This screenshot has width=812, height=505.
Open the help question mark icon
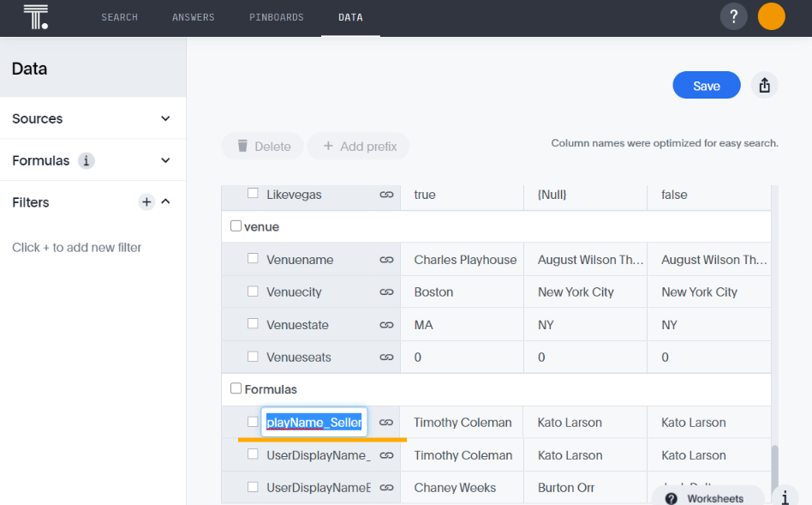[x=733, y=16]
